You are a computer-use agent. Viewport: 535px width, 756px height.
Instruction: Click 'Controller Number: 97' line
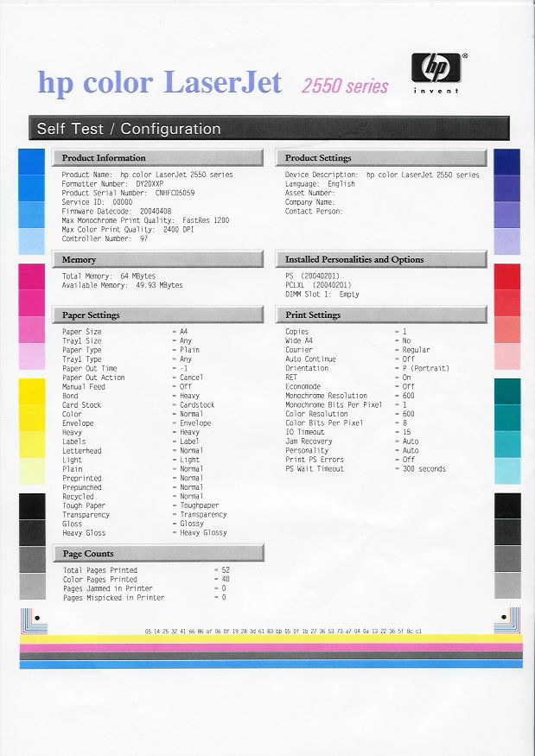pyautogui.click(x=105, y=238)
